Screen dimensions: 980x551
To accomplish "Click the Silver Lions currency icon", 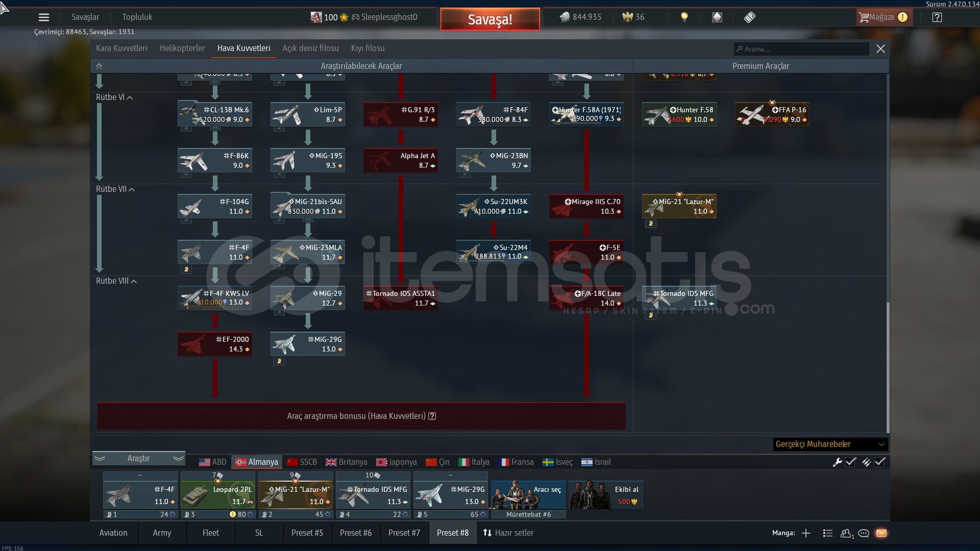I will [x=565, y=17].
